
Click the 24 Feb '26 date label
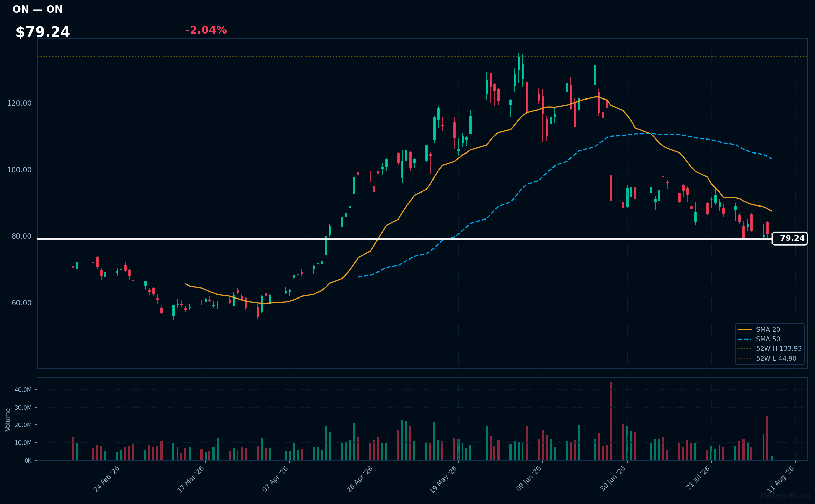pyautogui.click(x=107, y=479)
